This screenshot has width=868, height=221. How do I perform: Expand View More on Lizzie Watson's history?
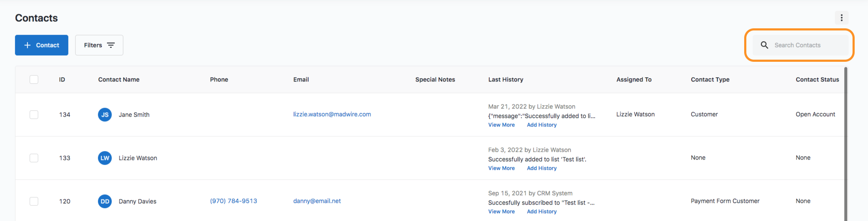pos(501,168)
